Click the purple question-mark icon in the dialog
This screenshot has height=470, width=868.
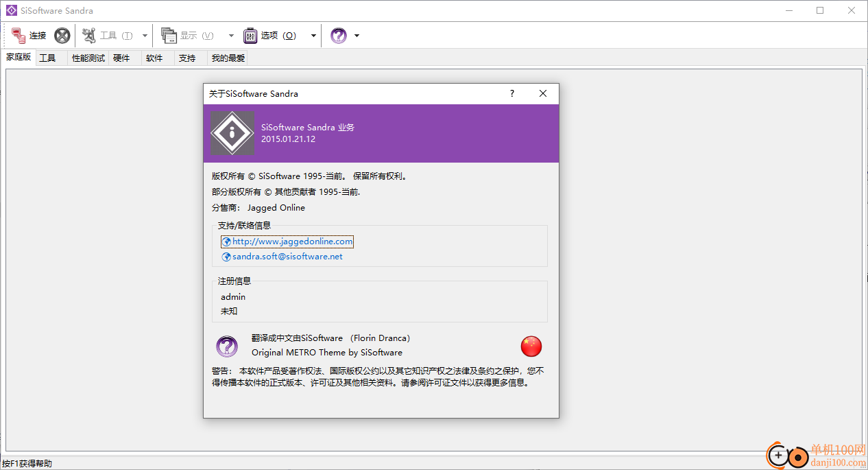tap(227, 346)
